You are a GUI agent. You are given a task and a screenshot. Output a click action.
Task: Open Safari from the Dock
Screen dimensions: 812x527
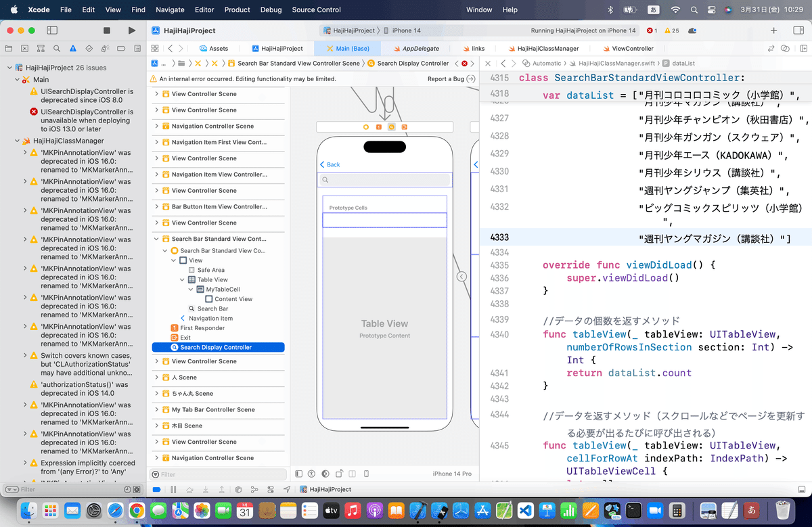pos(115,510)
